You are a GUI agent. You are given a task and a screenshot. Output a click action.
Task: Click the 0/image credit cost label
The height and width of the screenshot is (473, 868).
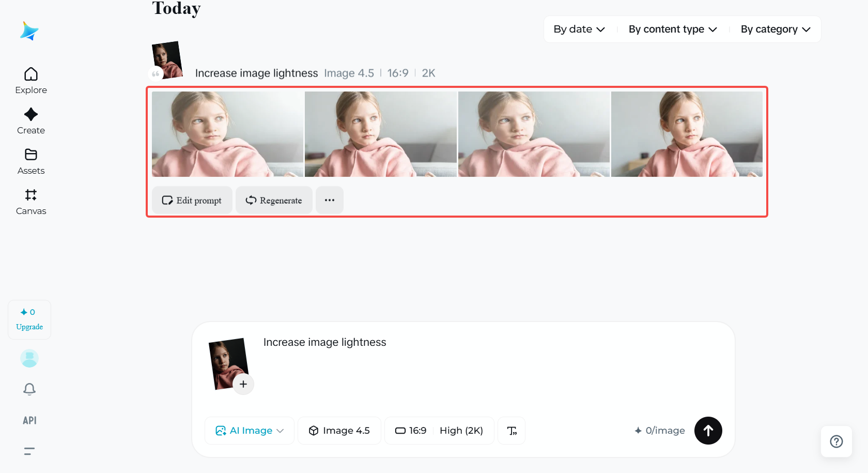(660, 431)
